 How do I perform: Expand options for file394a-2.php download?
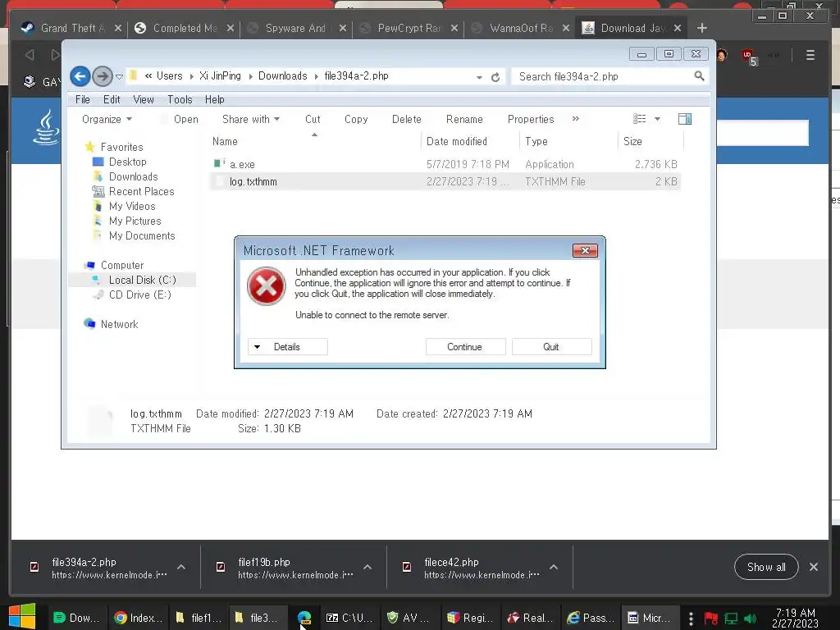(181, 567)
